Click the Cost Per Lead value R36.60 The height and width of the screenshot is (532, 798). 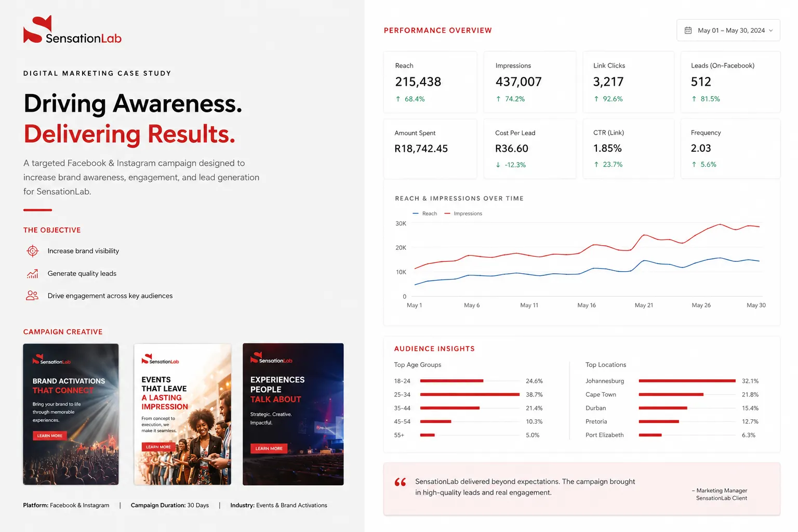tap(512, 149)
